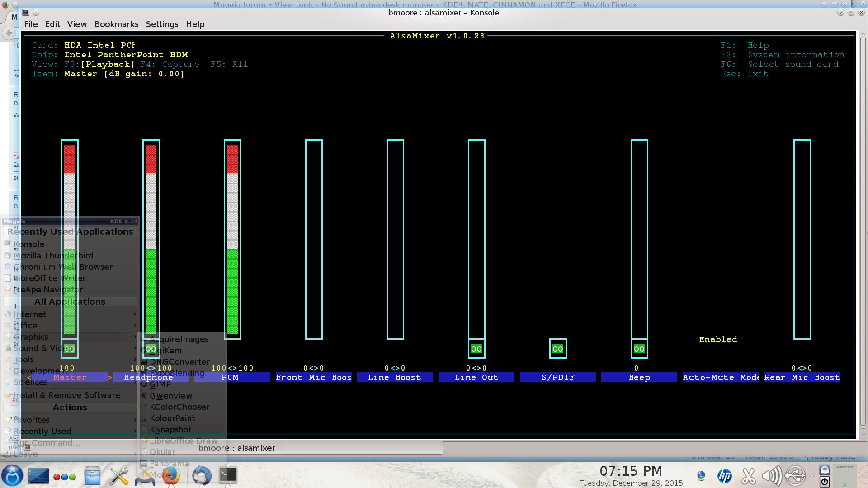Open the wrench-and-screwdriver control center icon
The height and width of the screenshot is (488, 868).
(119, 476)
